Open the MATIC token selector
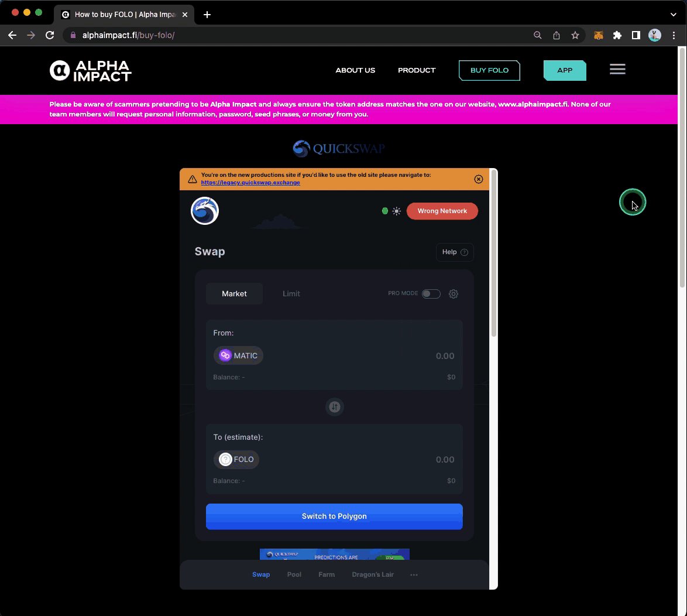 tap(238, 355)
